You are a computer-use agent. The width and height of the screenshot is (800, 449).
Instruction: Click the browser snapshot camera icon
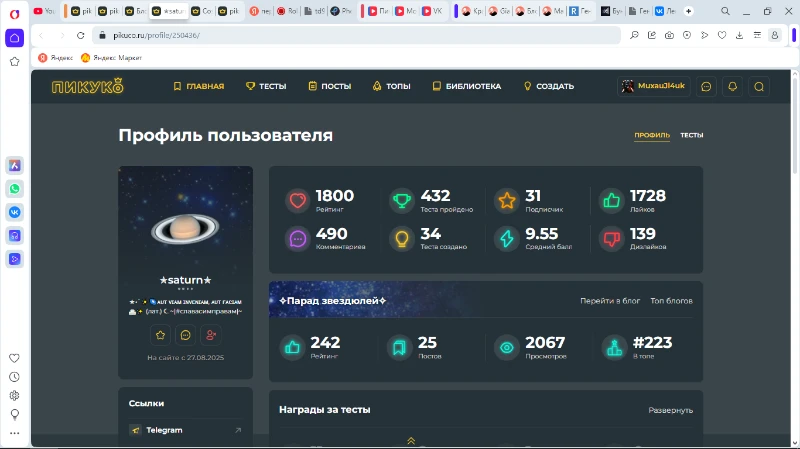click(x=669, y=35)
